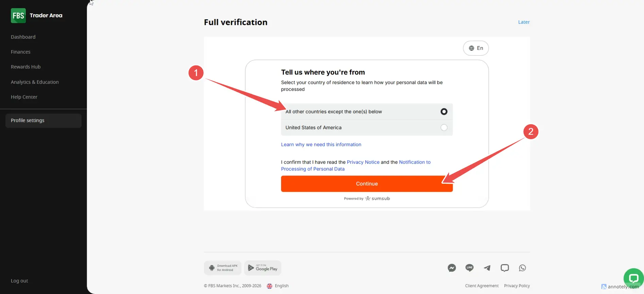Open the English footer language selector
The image size is (644, 294).
coord(278,286)
